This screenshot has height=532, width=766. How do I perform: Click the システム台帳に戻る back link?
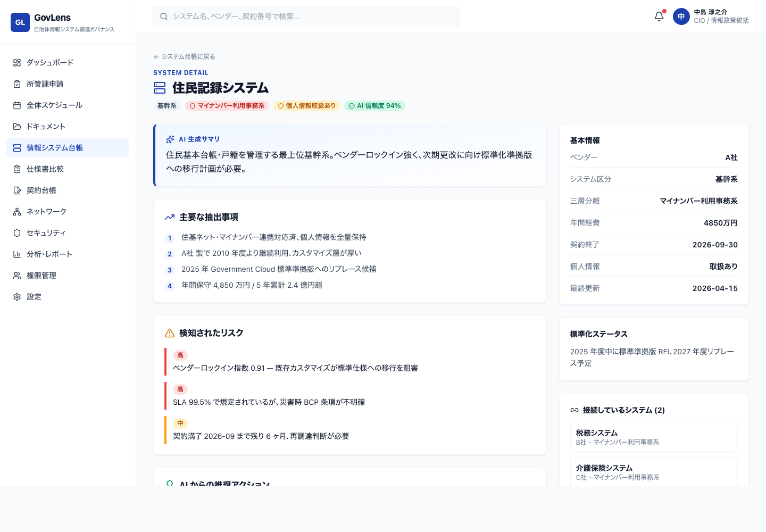(x=184, y=56)
